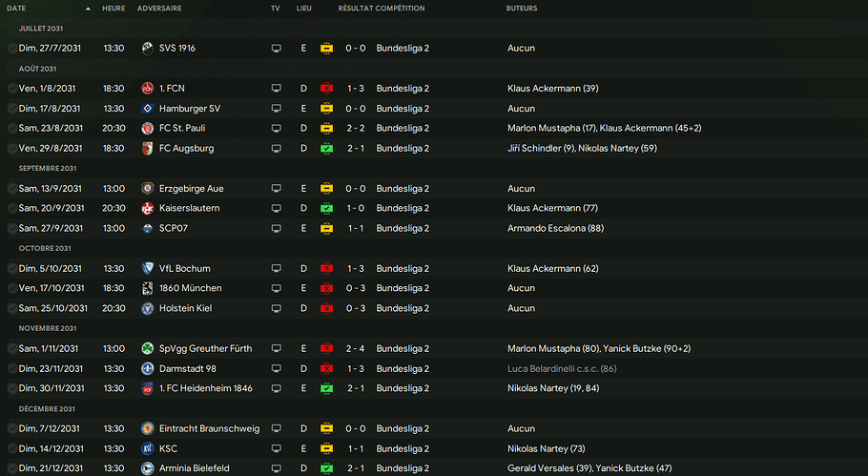Click the SpVgg Greuther Fürth club badge
This screenshot has height=476, width=868.
(147, 349)
